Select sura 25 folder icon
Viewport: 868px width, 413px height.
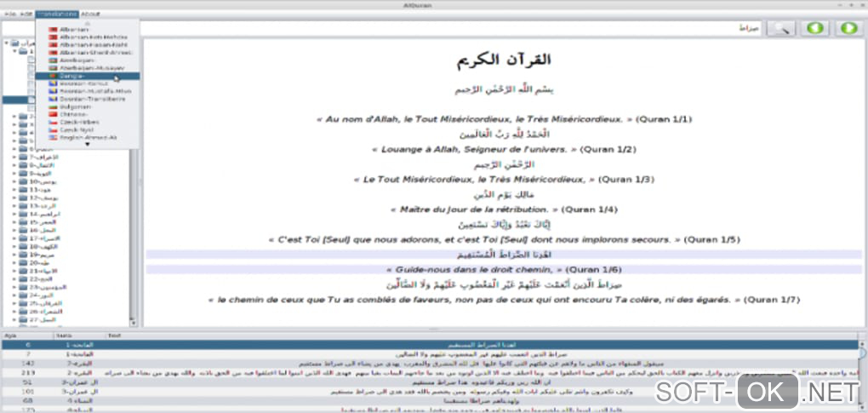tap(23, 303)
